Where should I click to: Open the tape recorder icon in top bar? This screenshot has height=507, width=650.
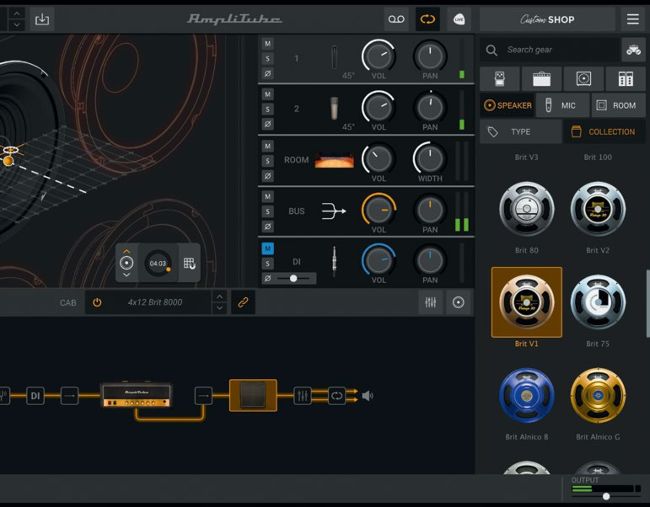tap(396, 19)
